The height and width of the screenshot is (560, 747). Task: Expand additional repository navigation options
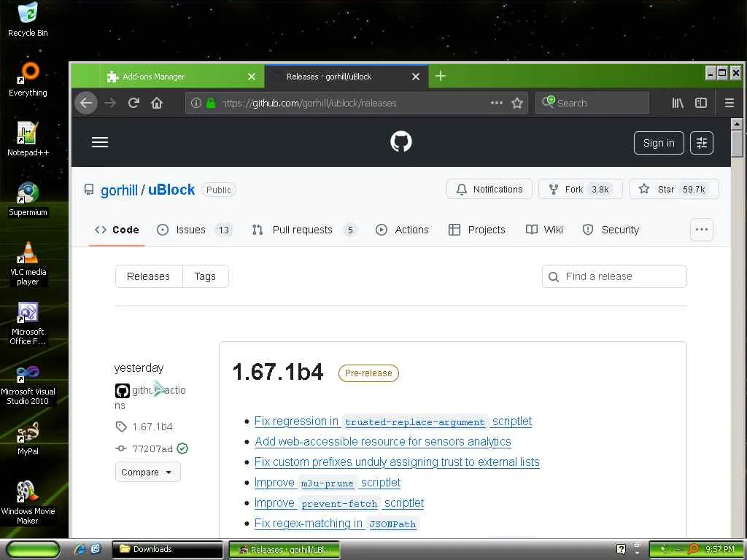point(701,230)
